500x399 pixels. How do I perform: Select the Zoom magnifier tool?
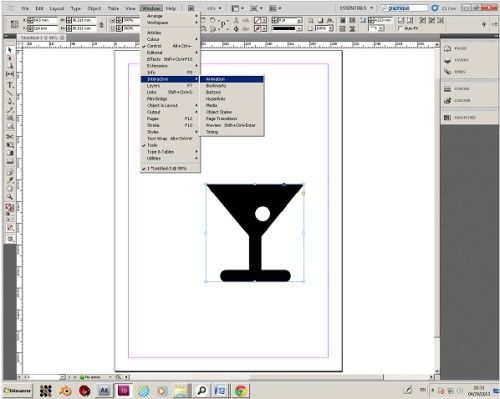[x=10, y=197]
